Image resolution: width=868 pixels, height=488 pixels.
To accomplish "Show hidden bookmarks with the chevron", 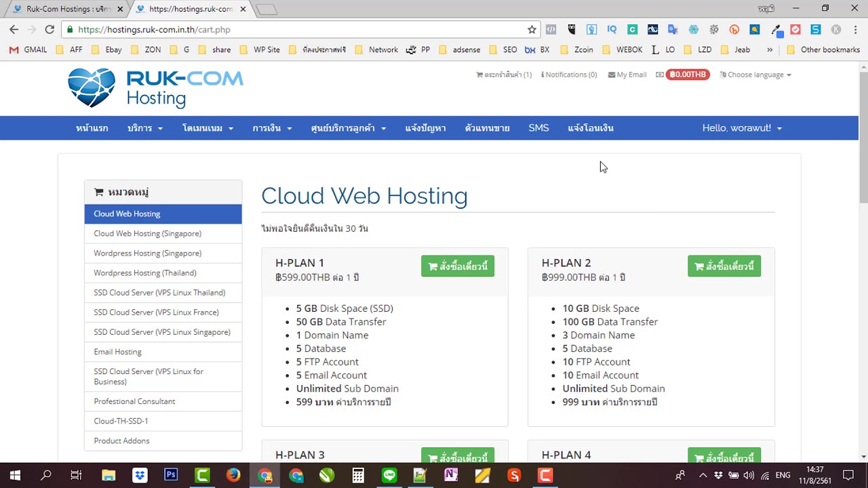I will 770,49.
